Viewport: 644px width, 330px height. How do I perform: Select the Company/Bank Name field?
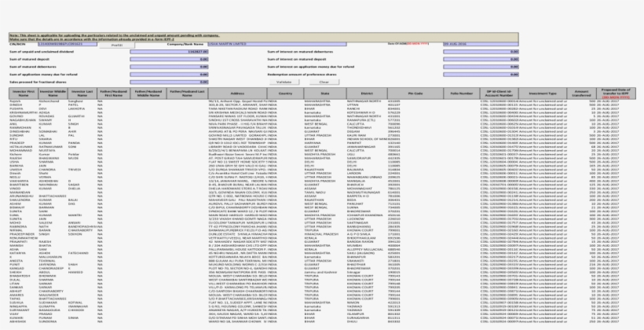click(276, 44)
